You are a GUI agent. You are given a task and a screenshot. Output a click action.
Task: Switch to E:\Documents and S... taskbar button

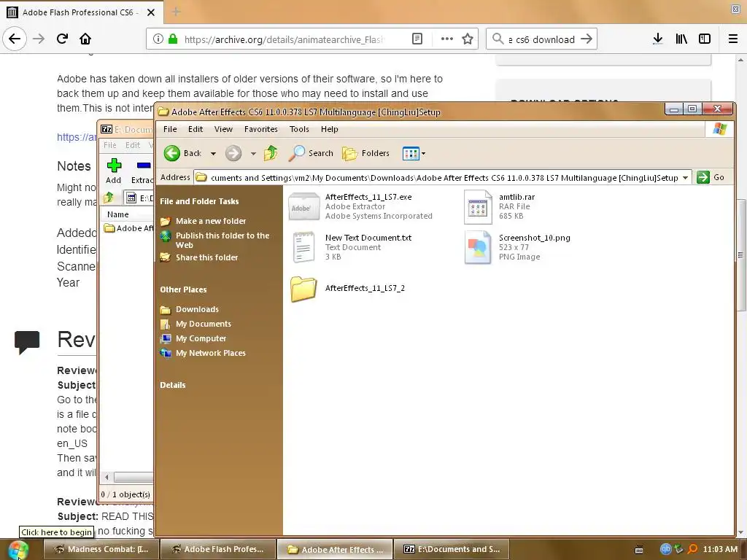452,550
